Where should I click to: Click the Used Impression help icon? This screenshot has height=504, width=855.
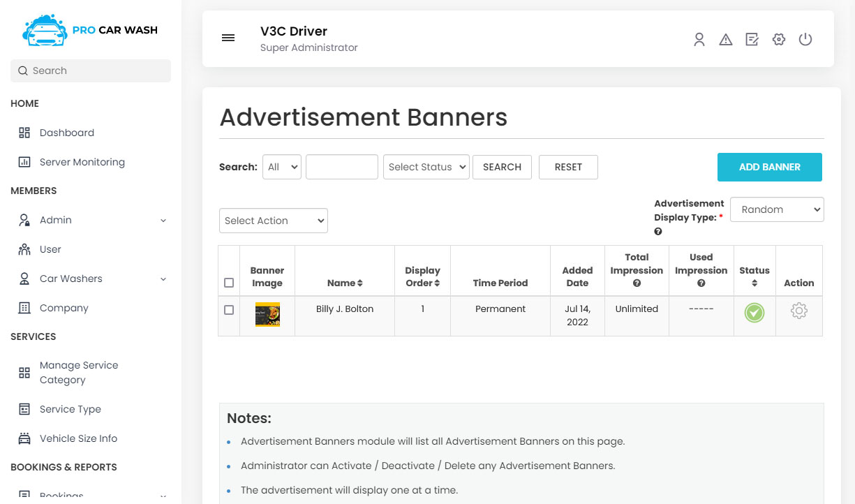coord(701,283)
